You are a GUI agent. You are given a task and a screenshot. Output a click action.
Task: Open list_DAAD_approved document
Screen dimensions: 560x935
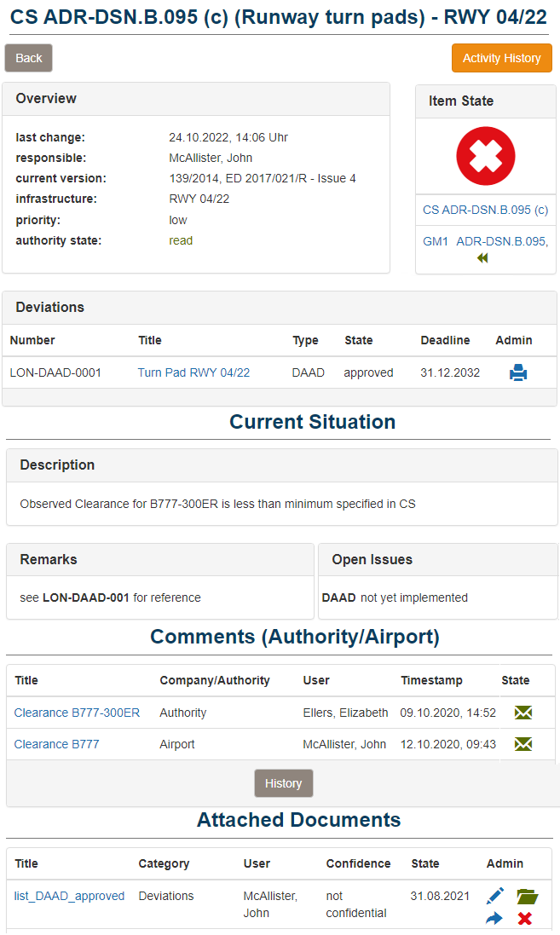(69, 896)
